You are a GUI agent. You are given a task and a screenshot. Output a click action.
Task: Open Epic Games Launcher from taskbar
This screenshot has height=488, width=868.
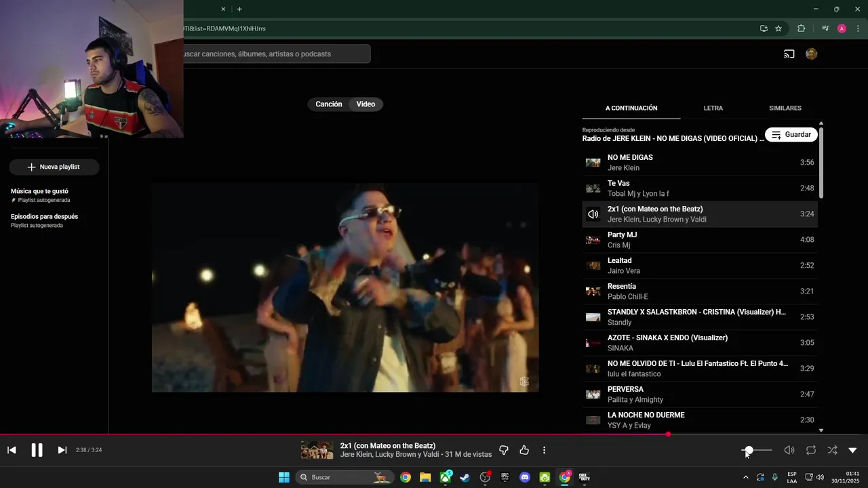505,477
